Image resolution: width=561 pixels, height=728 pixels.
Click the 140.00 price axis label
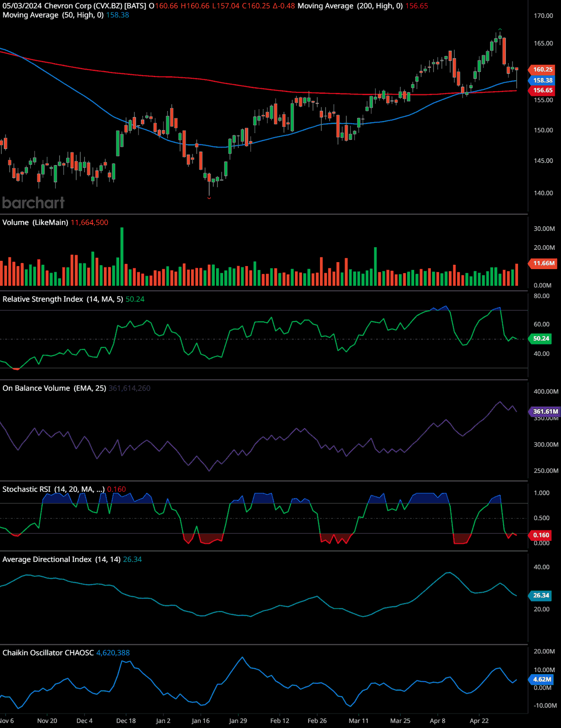pyautogui.click(x=543, y=193)
